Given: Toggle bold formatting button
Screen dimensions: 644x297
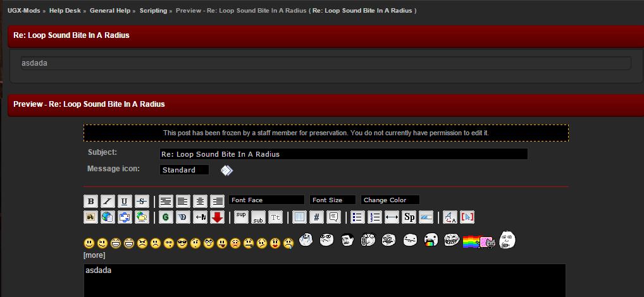Looking at the screenshot, I should 90,201.
